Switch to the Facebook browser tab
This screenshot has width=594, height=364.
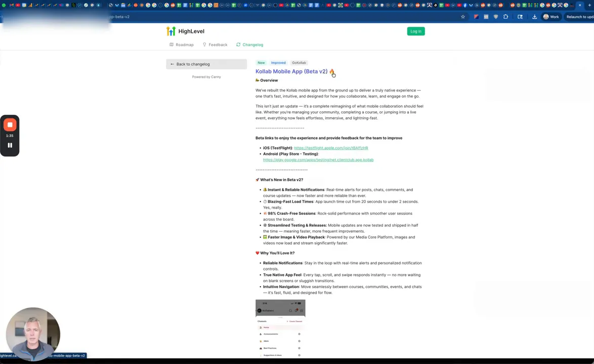pos(465,5)
